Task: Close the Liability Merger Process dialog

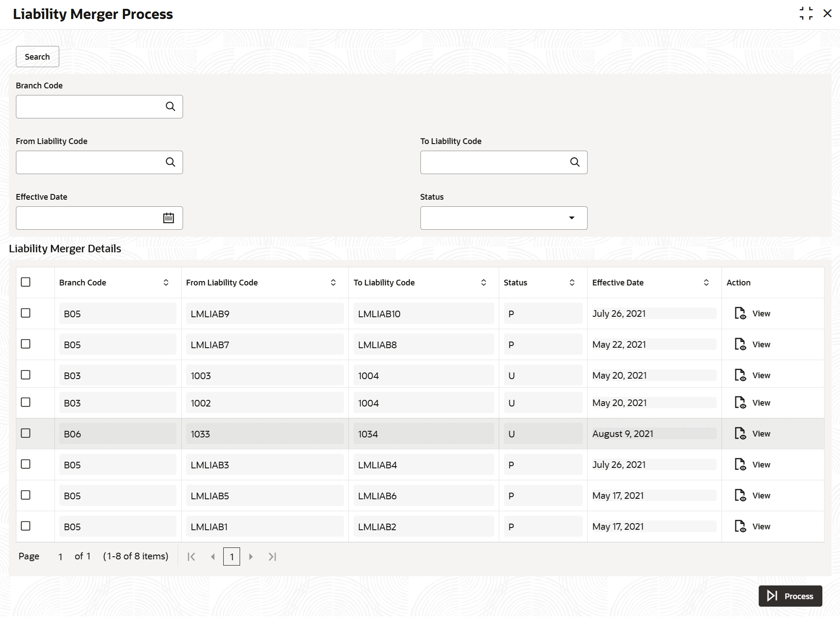Action: [x=828, y=13]
